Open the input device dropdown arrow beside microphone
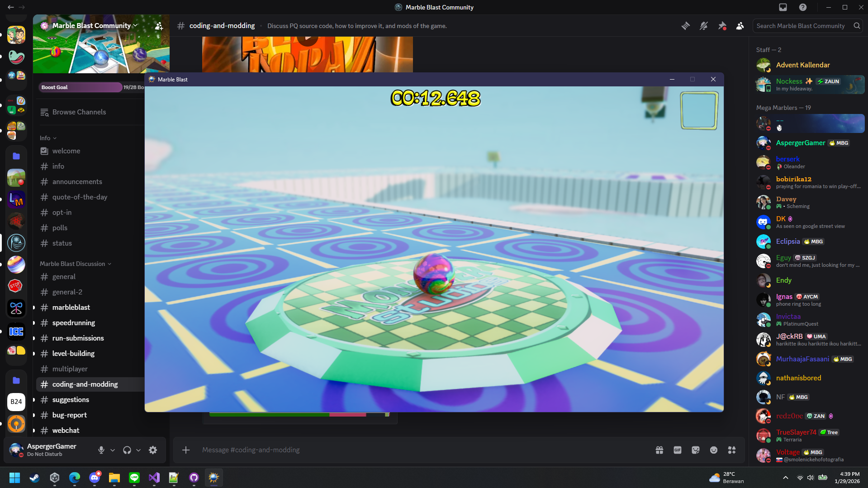The height and width of the screenshot is (488, 868). 113,450
